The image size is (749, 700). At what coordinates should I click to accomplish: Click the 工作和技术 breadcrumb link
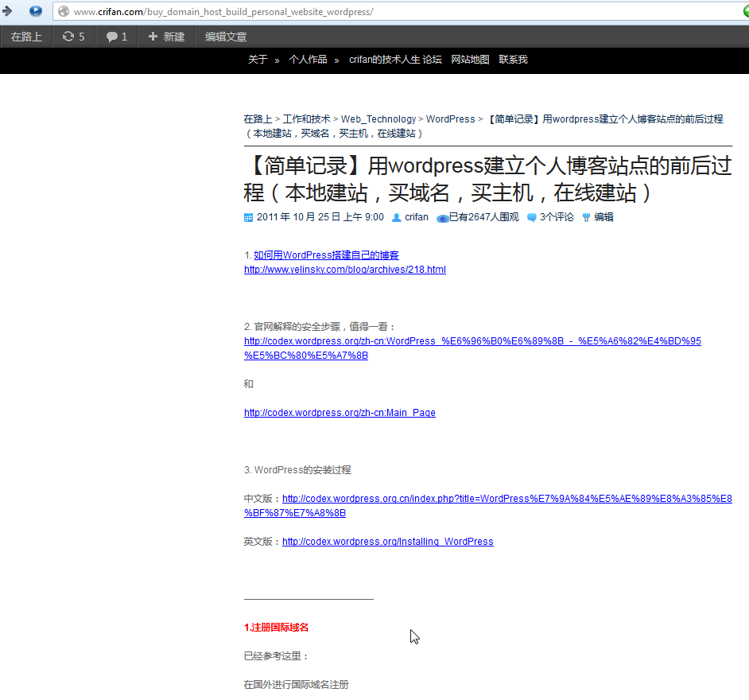point(307,119)
